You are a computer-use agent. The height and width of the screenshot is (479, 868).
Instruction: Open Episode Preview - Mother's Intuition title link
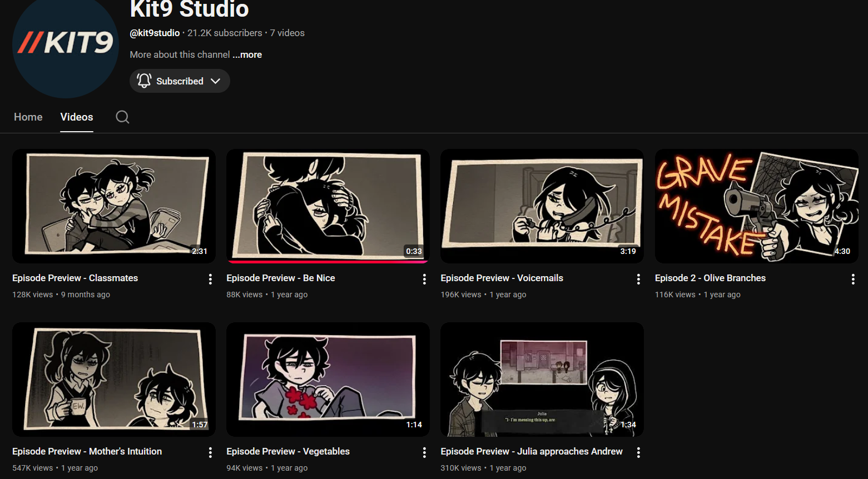[x=87, y=451]
